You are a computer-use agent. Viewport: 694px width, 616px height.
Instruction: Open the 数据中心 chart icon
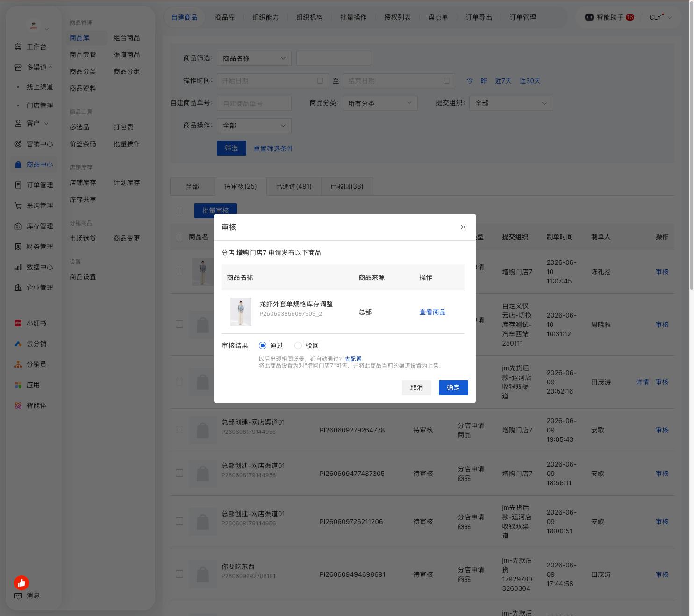[x=18, y=267]
